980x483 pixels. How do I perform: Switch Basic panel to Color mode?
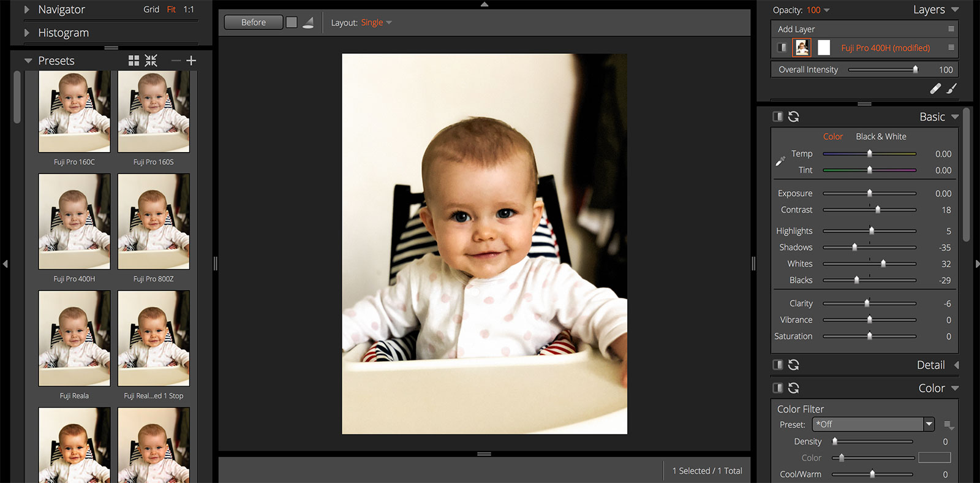point(833,136)
